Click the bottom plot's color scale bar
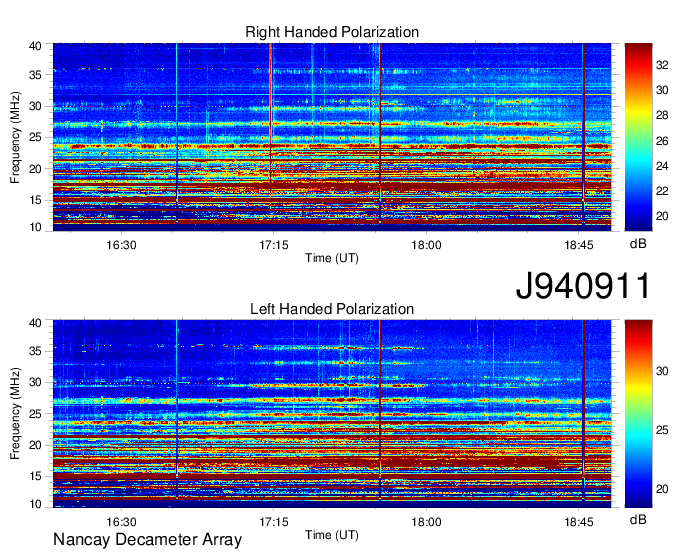The image size is (680, 552). pyautogui.click(x=638, y=414)
